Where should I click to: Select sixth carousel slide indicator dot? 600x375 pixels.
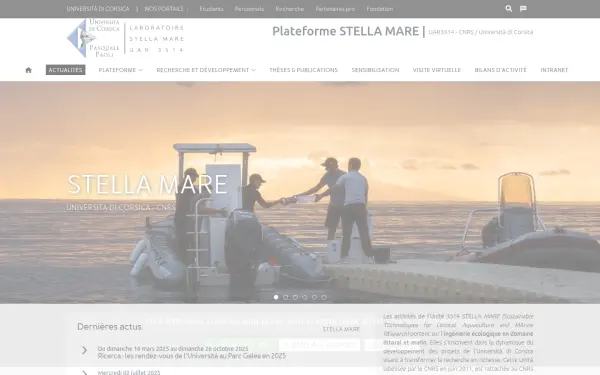point(324,297)
